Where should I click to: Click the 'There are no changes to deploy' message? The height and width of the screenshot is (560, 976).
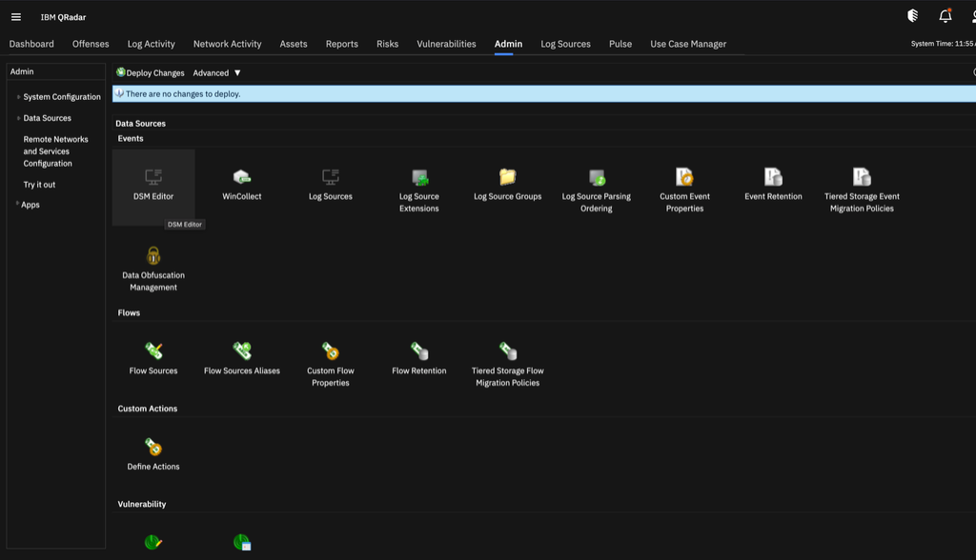coord(183,94)
